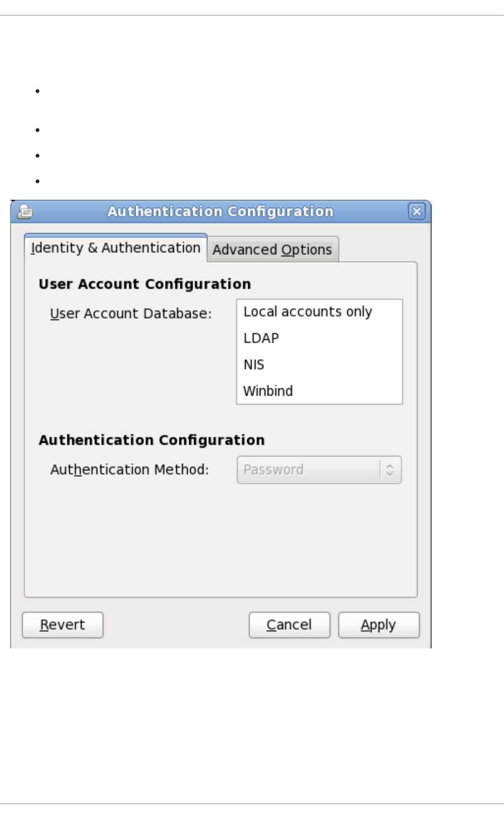Select LDAP as the user account database

[261, 338]
